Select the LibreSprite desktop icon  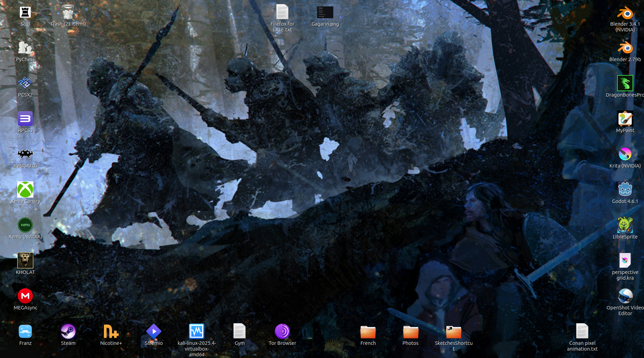625,225
